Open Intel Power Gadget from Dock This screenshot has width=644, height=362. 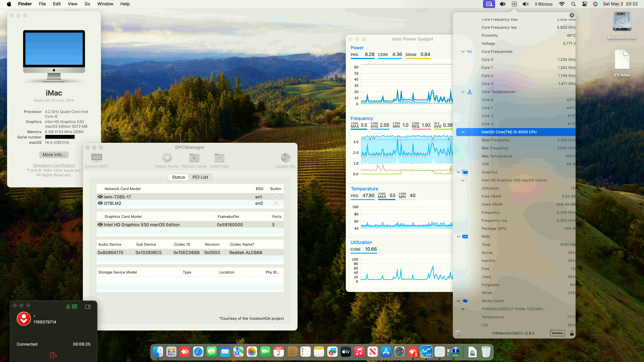pos(426,352)
